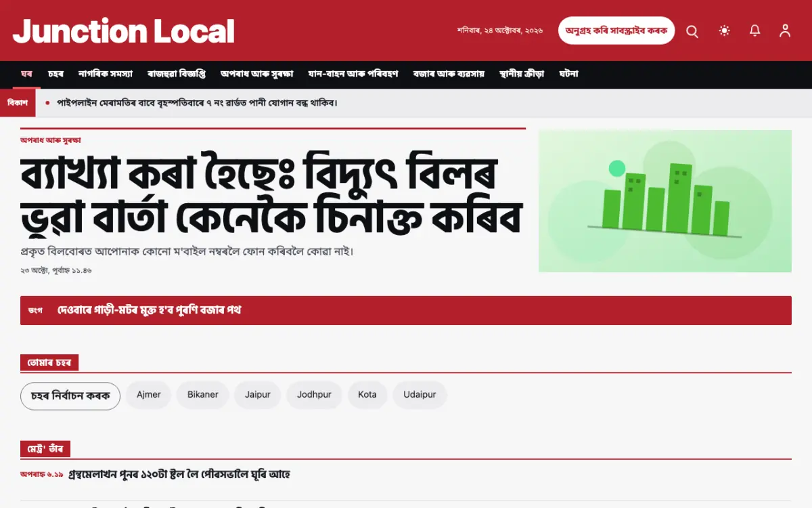Screen dimensions: 812x508
Task: Click headline subtitle about mobile numbers
Action: (187, 251)
